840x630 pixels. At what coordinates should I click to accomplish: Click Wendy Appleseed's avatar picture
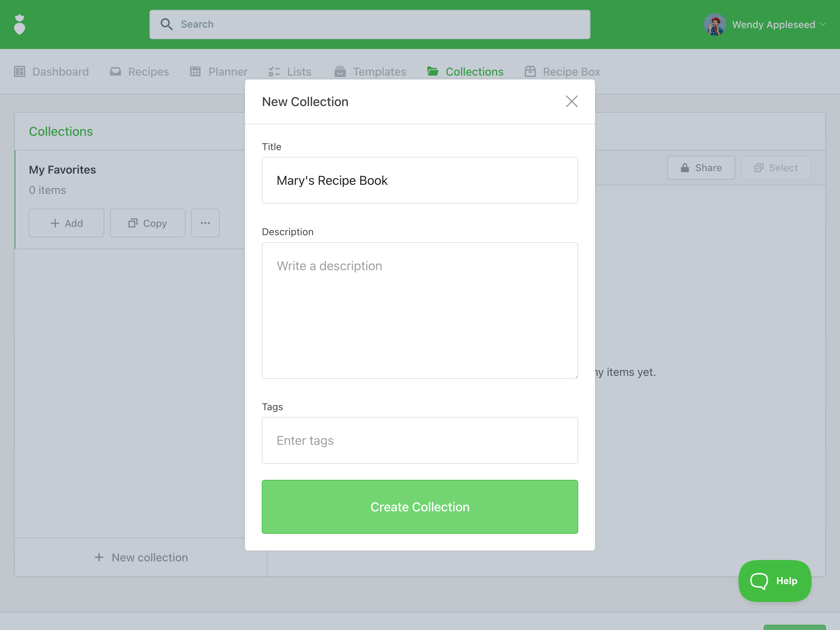[714, 25]
